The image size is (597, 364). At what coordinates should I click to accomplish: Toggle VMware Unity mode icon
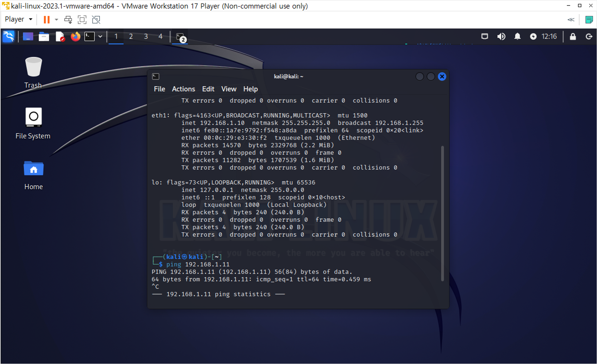pos(96,20)
